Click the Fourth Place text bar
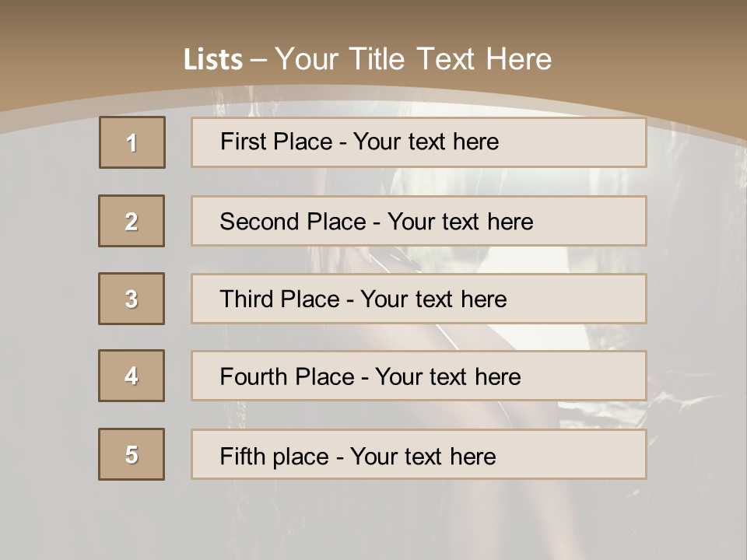747x560 pixels. 419,376
